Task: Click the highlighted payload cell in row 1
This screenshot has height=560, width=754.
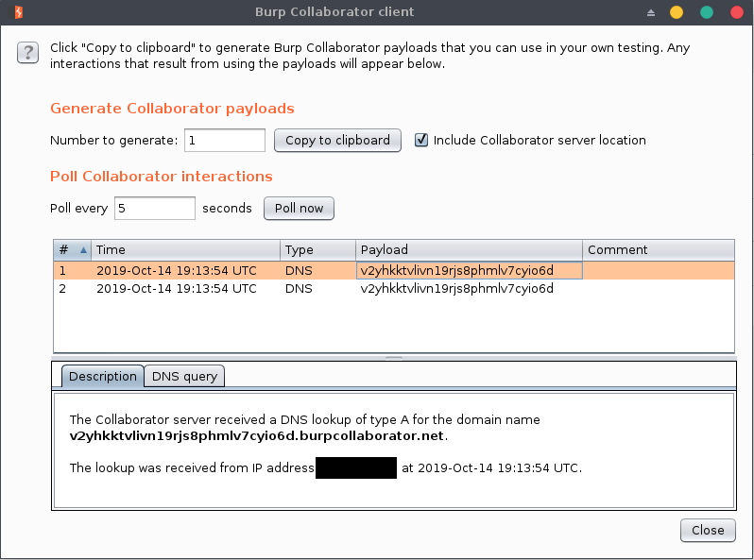Action: 469,271
